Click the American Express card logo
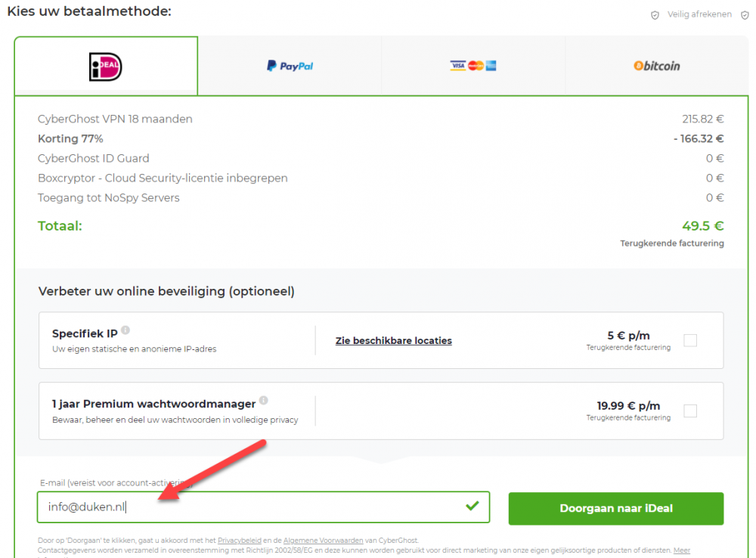 (x=491, y=66)
